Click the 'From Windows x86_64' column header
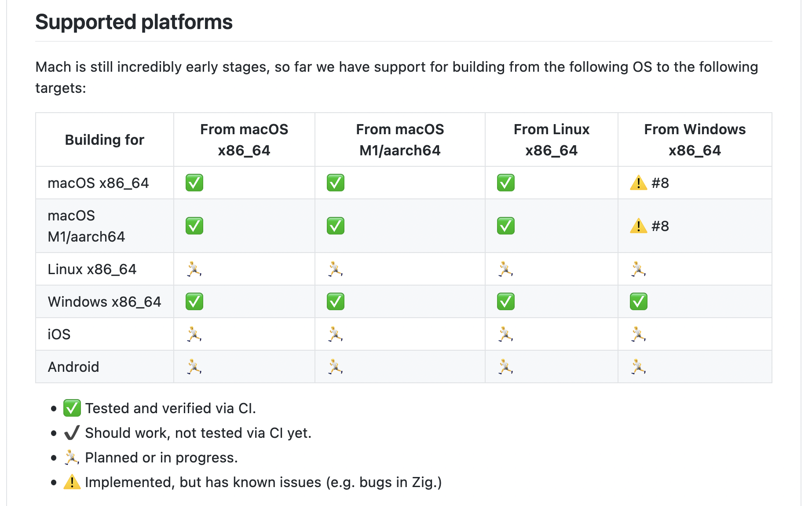 click(695, 140)
